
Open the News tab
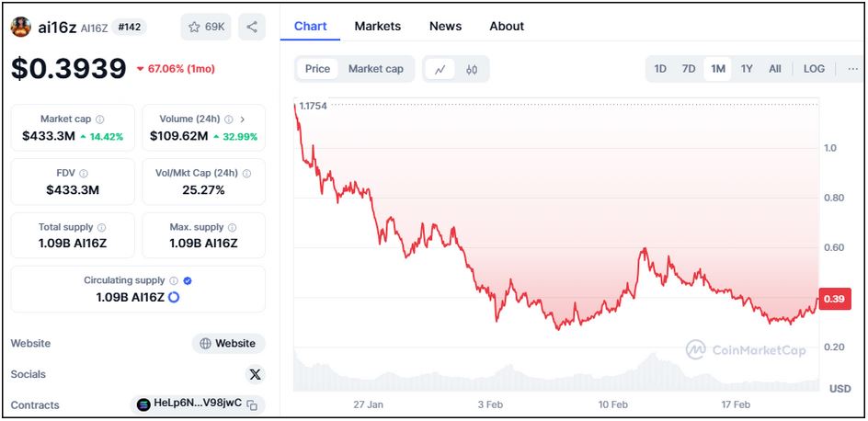pos(445,26)
